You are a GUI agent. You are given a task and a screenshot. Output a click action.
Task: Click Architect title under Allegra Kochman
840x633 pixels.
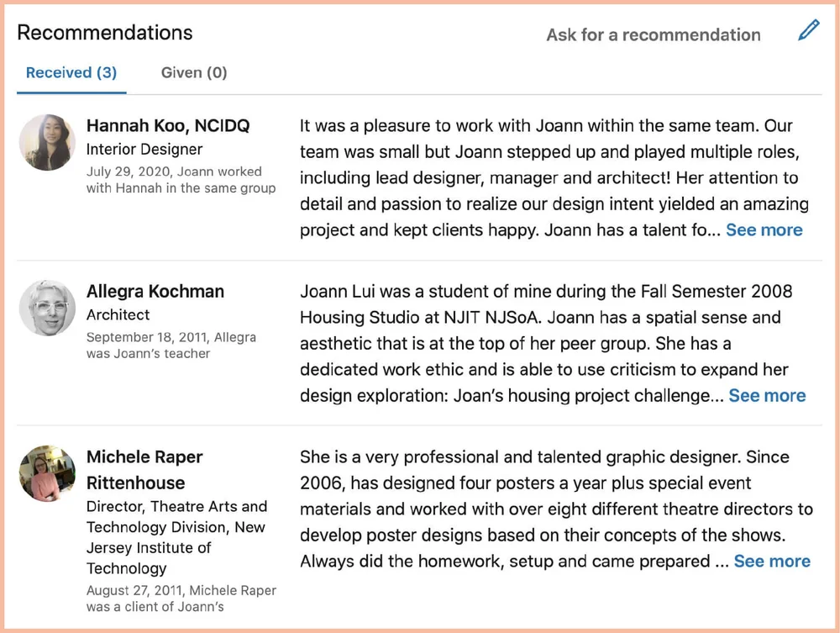point(118,314)
